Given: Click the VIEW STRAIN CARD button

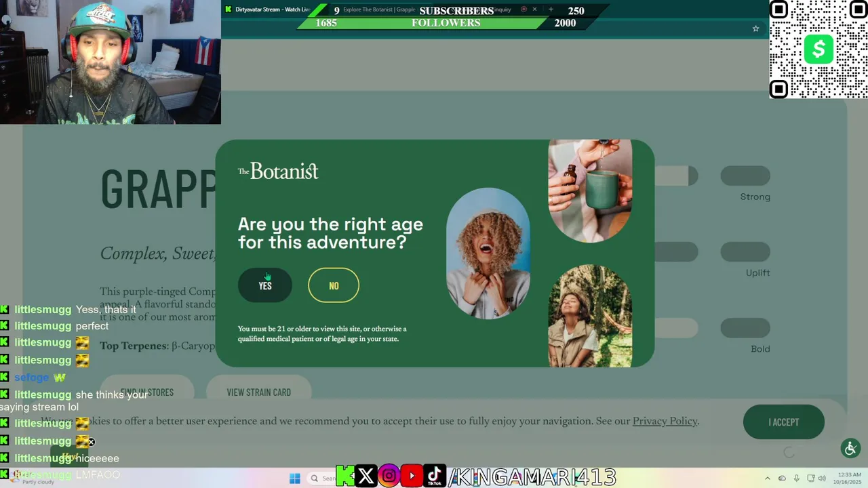Looking at the screenshot, I should (259, 392).
